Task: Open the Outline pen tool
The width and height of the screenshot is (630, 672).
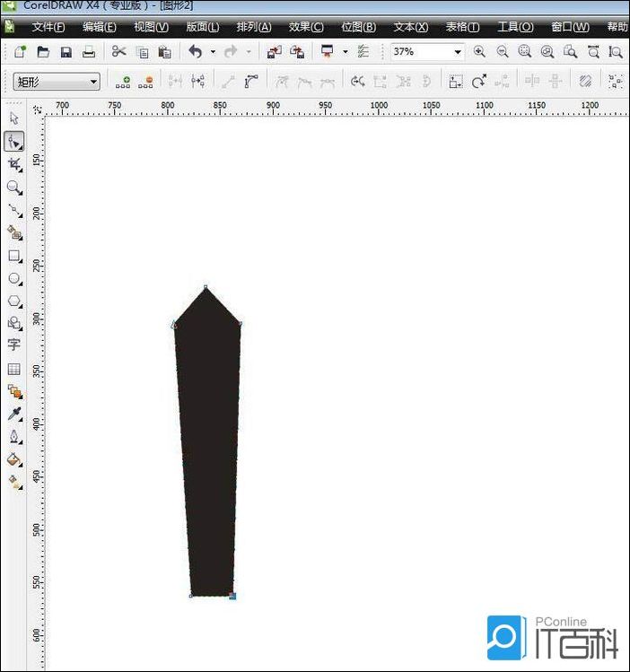Action: tap(14, 437)
